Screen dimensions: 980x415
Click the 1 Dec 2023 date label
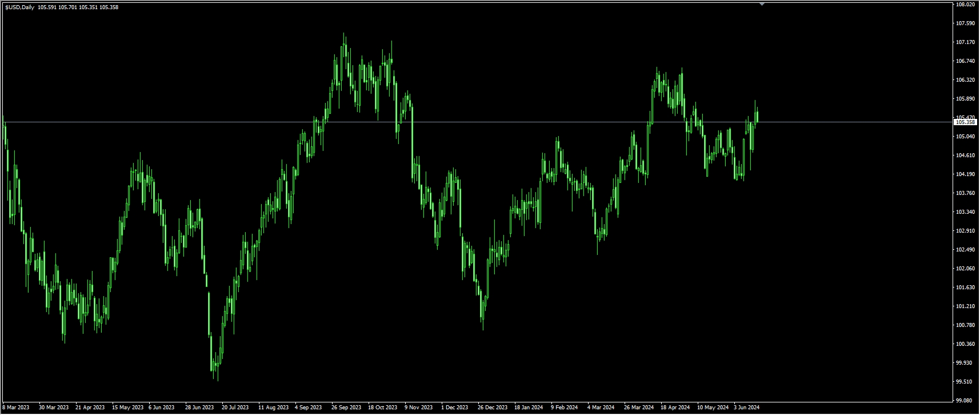point(455,408)
